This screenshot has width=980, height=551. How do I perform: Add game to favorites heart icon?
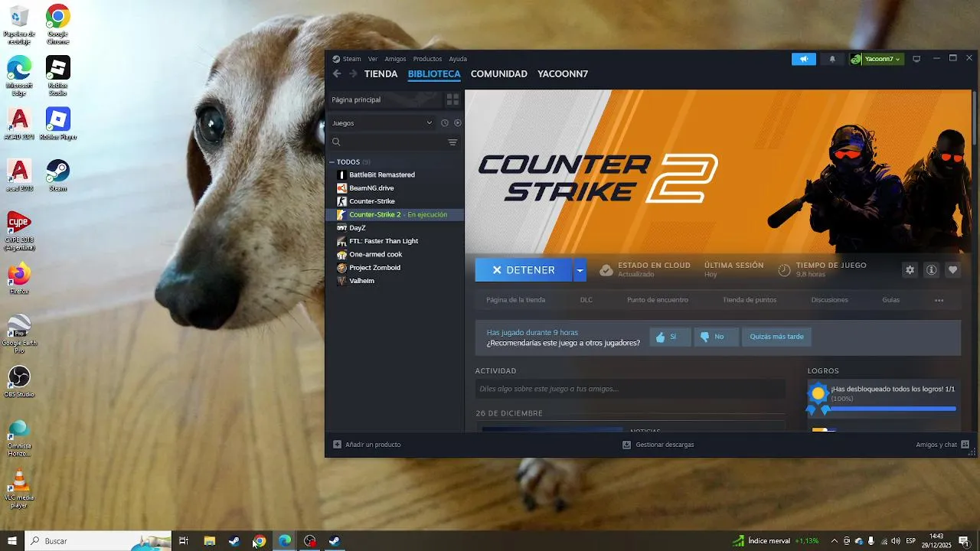[x=952, y=270]
